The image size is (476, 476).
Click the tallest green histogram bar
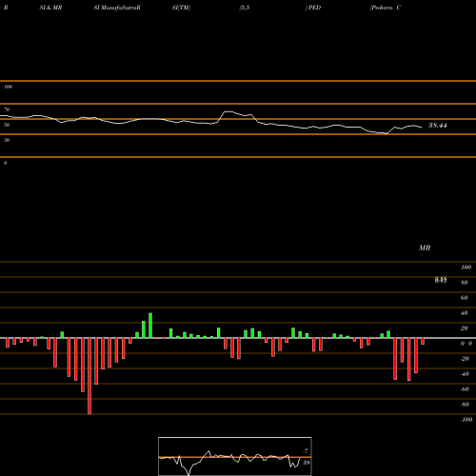(x=150, y=326)
